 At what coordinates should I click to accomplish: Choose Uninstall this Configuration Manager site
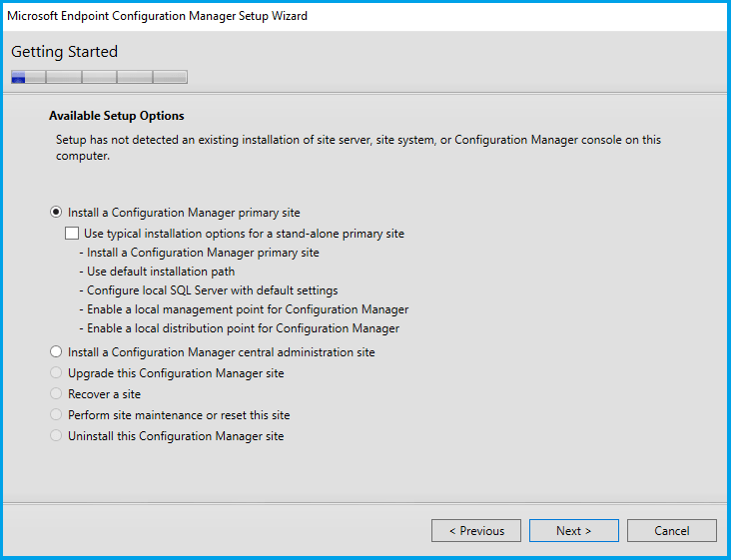click(x=56, y=436)
